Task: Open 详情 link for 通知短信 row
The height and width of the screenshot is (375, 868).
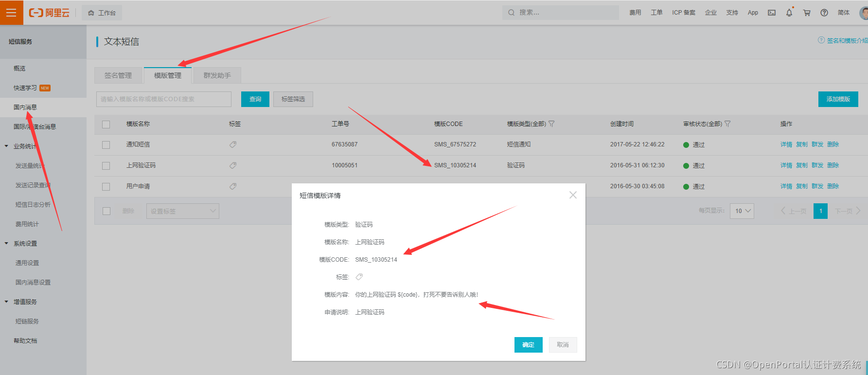Action: [786, 144]
